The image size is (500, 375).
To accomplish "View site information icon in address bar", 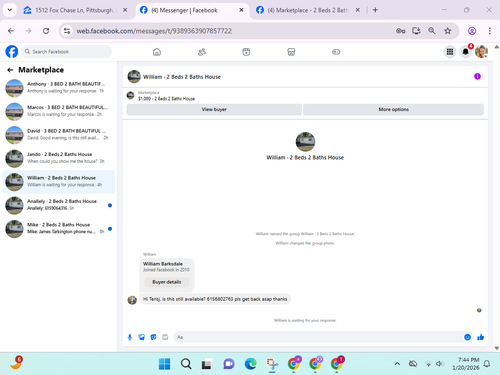I will 67,31.
